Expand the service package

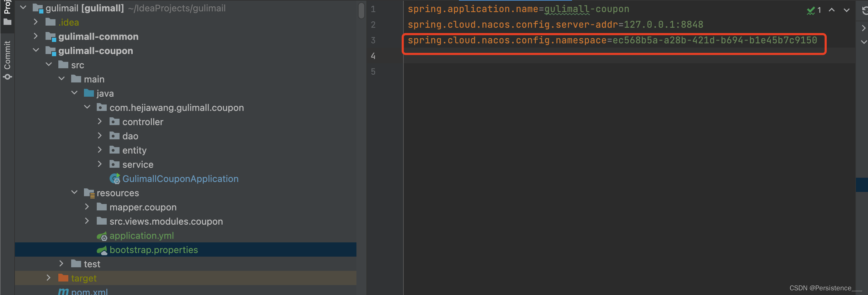click(x=100, y=164)
